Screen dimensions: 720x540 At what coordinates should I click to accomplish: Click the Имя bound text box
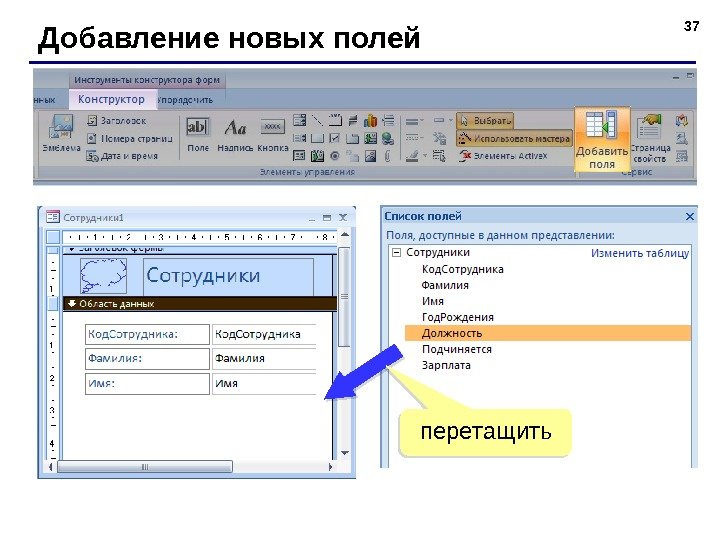264,383
